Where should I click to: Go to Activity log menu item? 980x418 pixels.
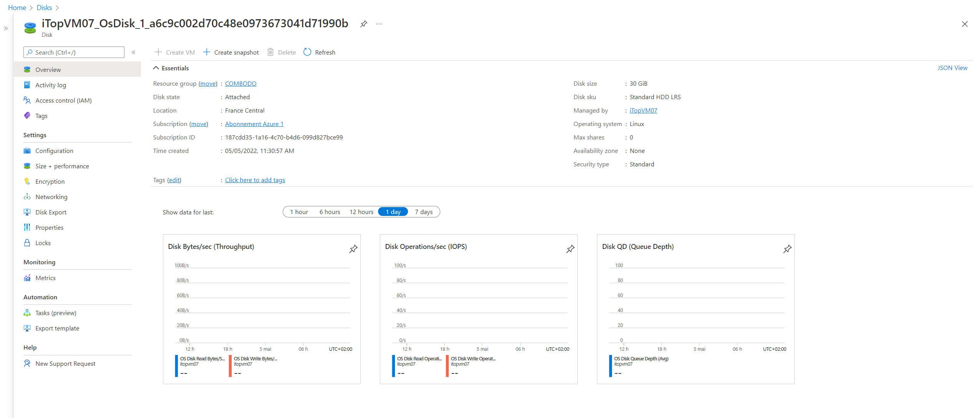tap(50, 85)
